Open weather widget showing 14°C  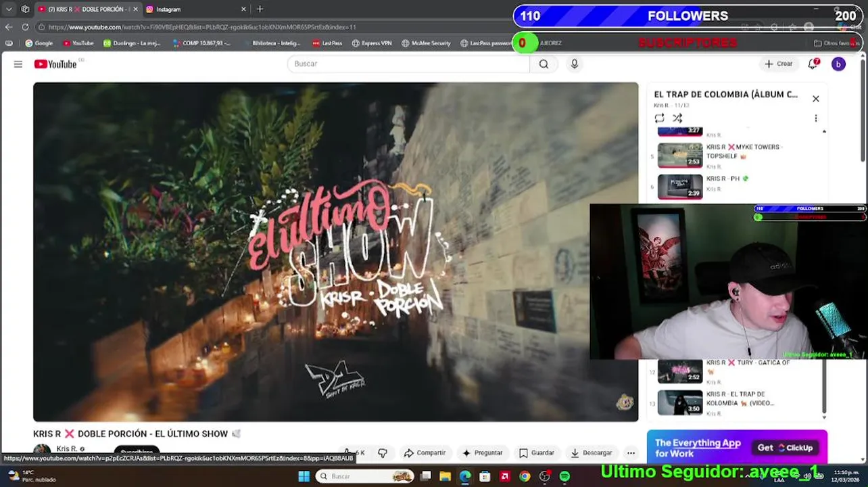[31, 476]
